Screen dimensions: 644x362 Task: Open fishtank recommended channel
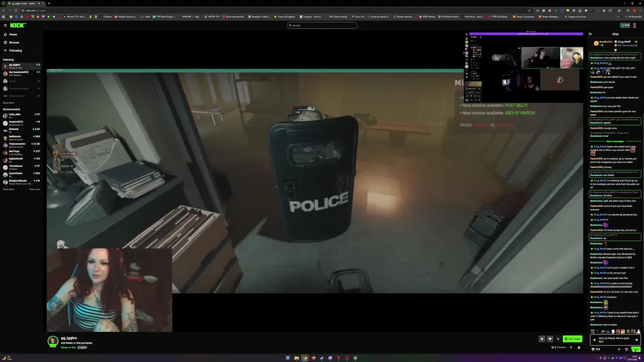[21, 130]
